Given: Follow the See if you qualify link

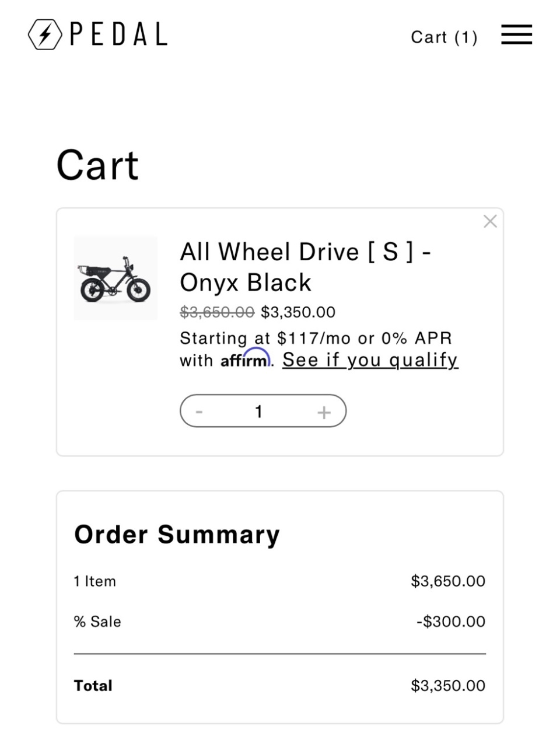Looking at the screenshot, I should pos(370,360).
